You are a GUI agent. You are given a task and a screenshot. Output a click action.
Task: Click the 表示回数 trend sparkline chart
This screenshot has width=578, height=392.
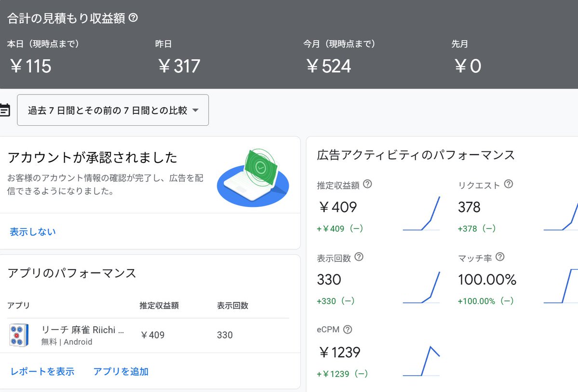coord(421,287)
